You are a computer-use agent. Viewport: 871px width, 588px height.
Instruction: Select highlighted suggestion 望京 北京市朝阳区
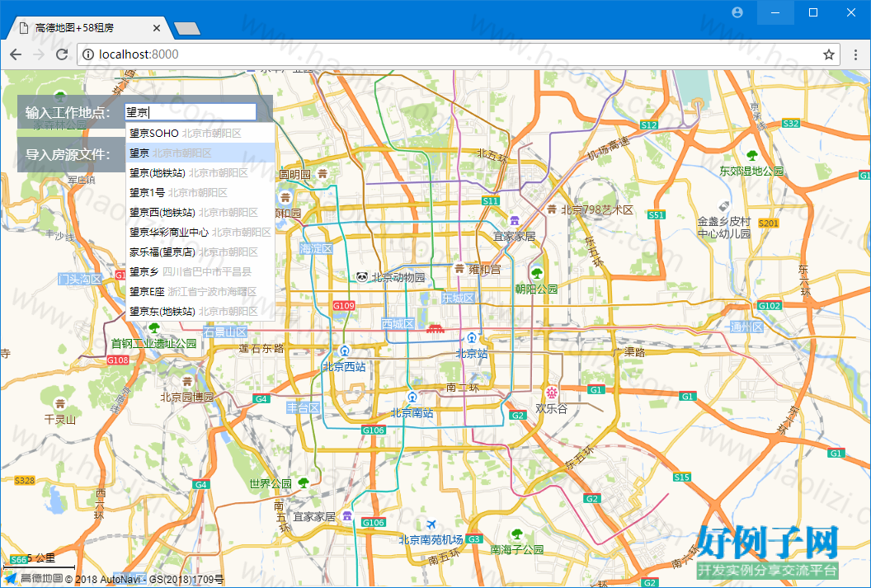(200, 153)
